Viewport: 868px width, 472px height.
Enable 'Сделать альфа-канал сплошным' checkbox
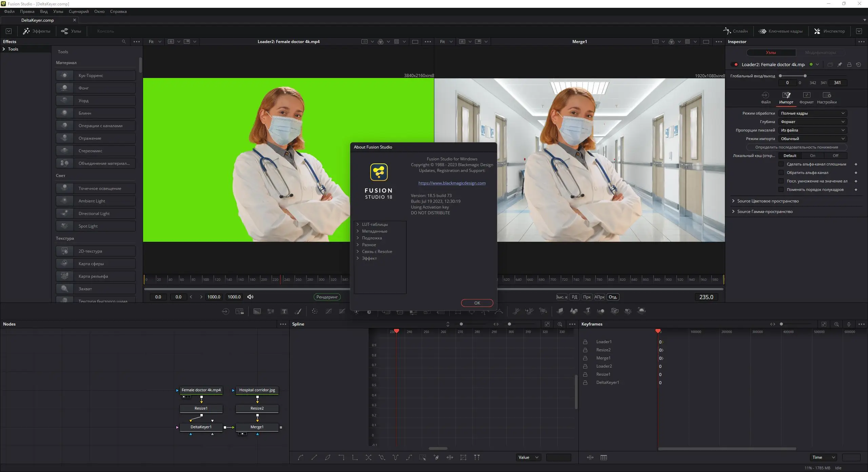[781, 164]
